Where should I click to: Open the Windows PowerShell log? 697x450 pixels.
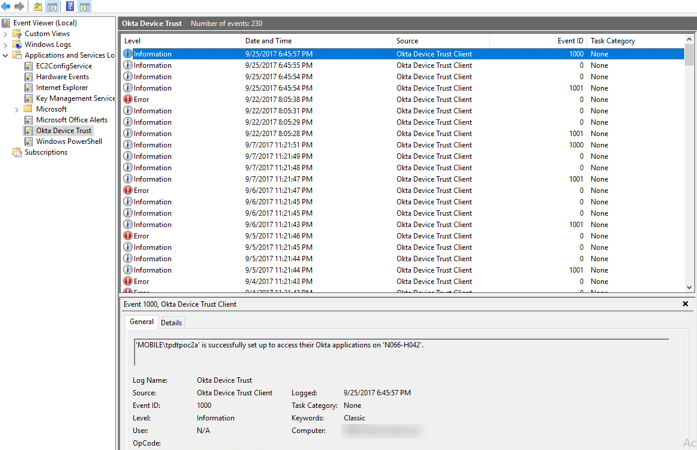point(68,141)
